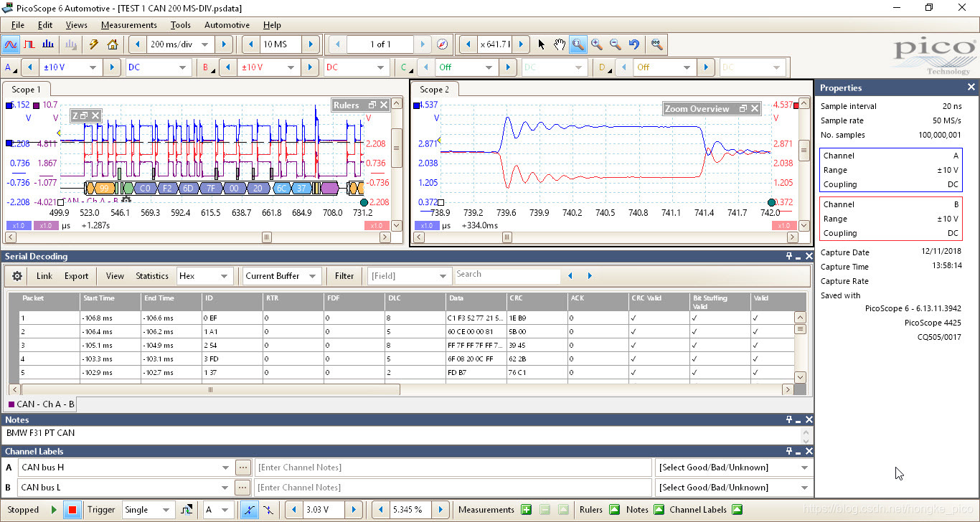980x522 pixels.
Task: Click Statistics button
Action: (152, 276)
